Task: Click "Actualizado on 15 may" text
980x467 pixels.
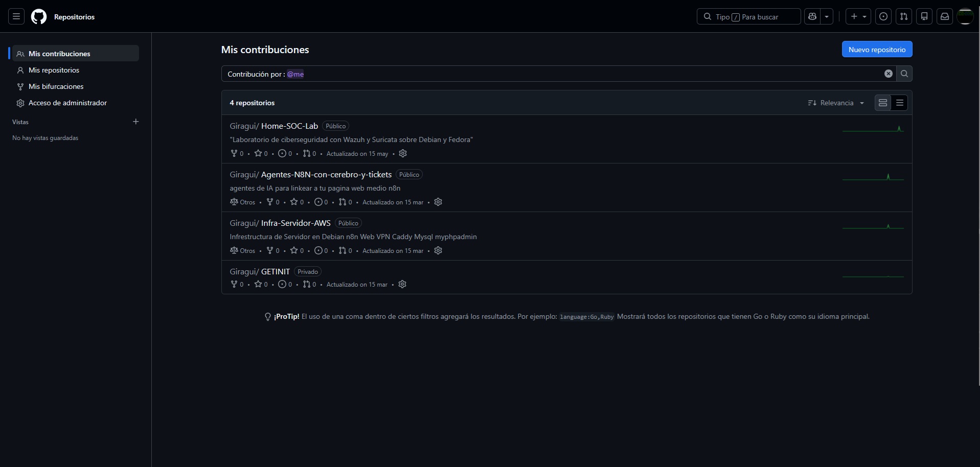Action: click(357, 154)
